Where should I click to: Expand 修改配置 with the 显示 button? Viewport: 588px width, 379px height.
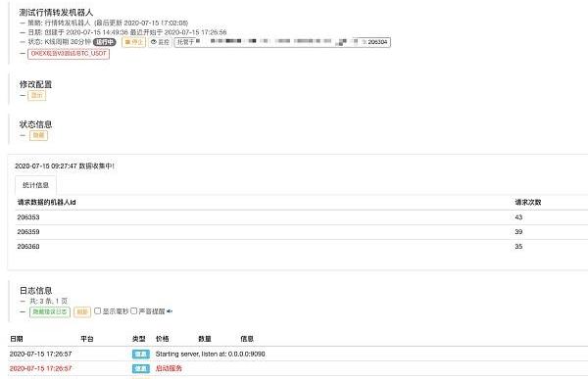point(37,96)
